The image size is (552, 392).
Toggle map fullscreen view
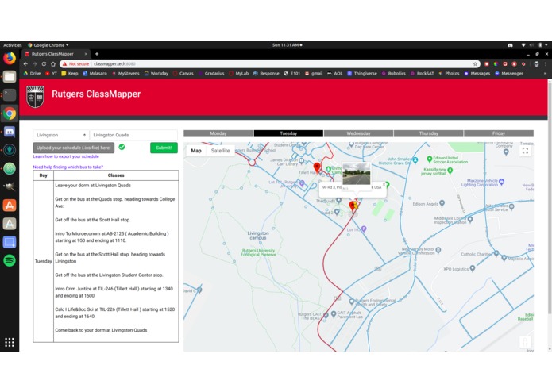tap(525, 151)
